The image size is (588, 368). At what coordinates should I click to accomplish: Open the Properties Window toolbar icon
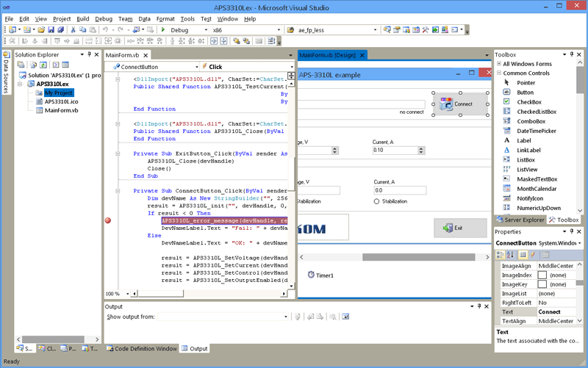(396, 29)
